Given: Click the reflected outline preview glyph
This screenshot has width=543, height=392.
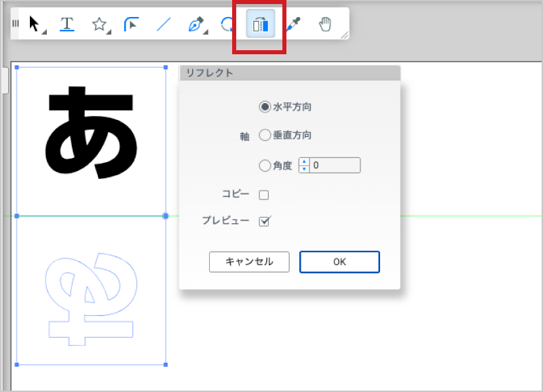Looking at the screenshot, I should (x=91, y=299).
